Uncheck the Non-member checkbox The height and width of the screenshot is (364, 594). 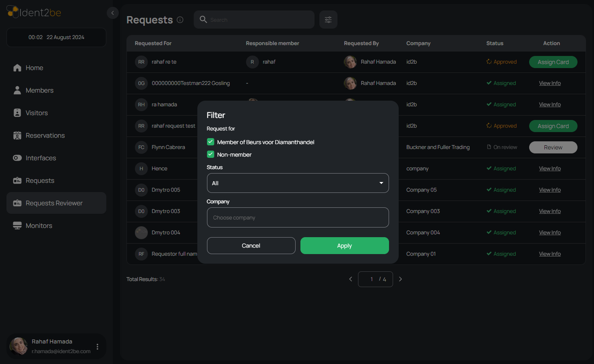(211, 154)
